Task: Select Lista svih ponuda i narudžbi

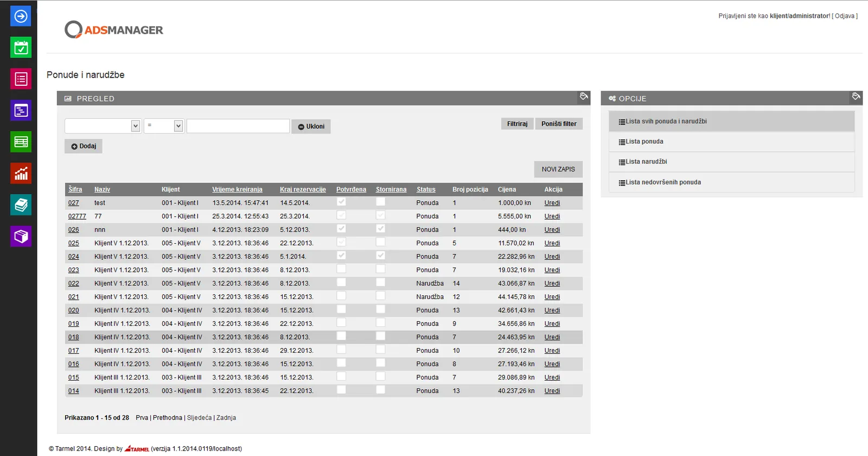Action: 731,122
